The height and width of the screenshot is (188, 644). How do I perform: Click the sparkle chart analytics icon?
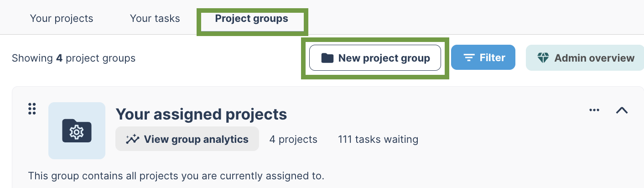pyautogui.click(x=133, y=139)
